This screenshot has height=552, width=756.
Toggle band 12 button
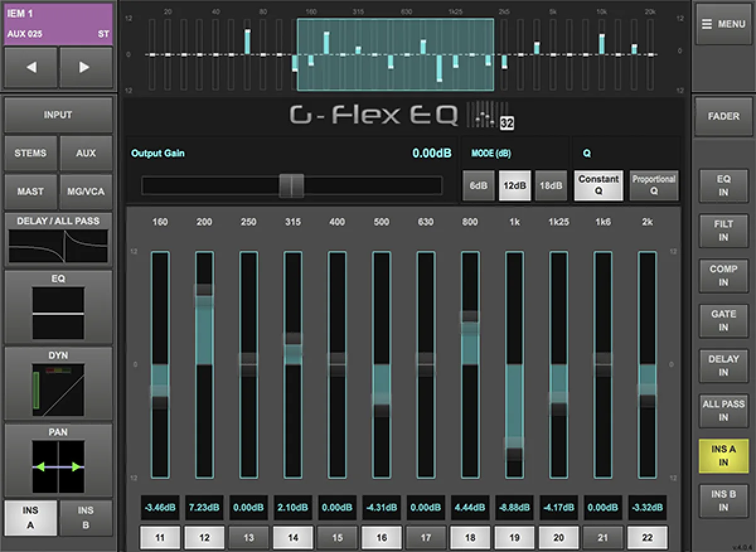tap(204, 538)
